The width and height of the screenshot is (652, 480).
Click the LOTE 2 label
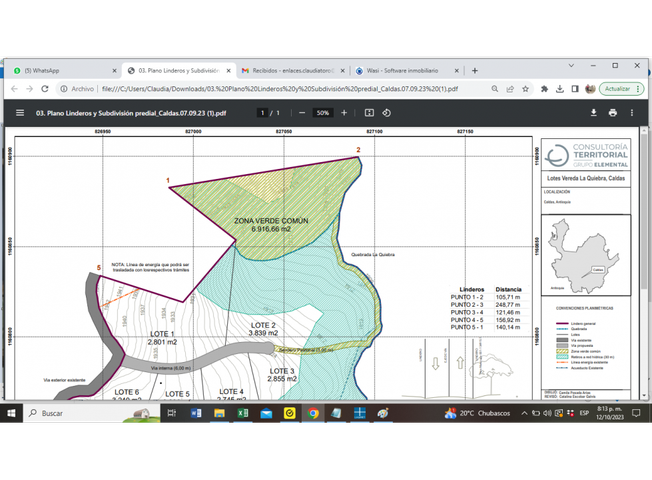263,325
